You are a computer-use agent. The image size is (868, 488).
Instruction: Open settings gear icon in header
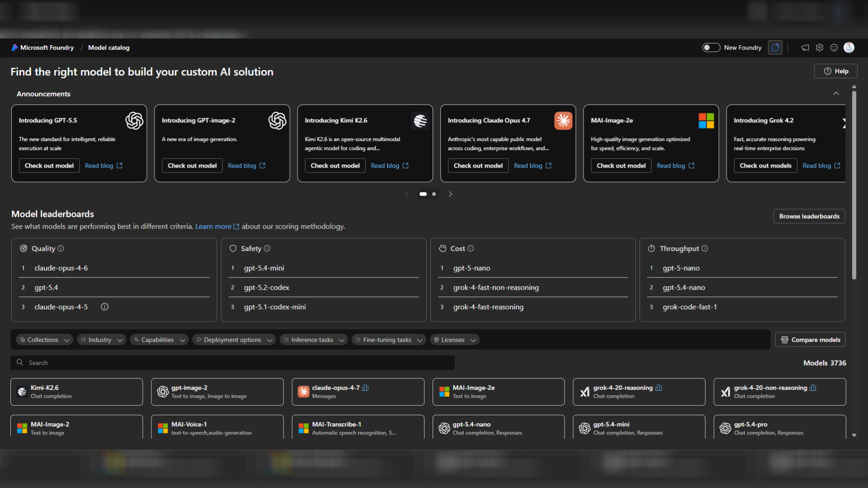pyautogui.click(x=820, y=47)
